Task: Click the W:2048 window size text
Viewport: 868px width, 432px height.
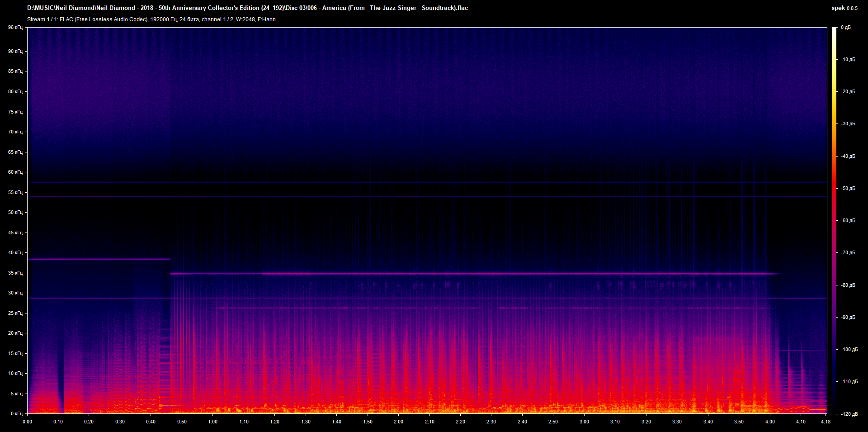Action: point(246,19)
